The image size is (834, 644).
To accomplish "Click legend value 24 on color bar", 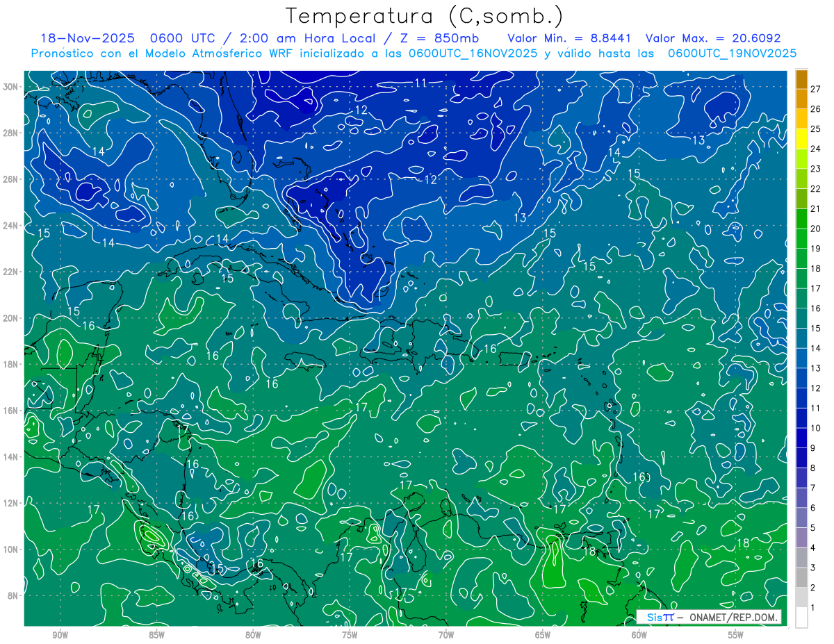I will tap(815, 149).
